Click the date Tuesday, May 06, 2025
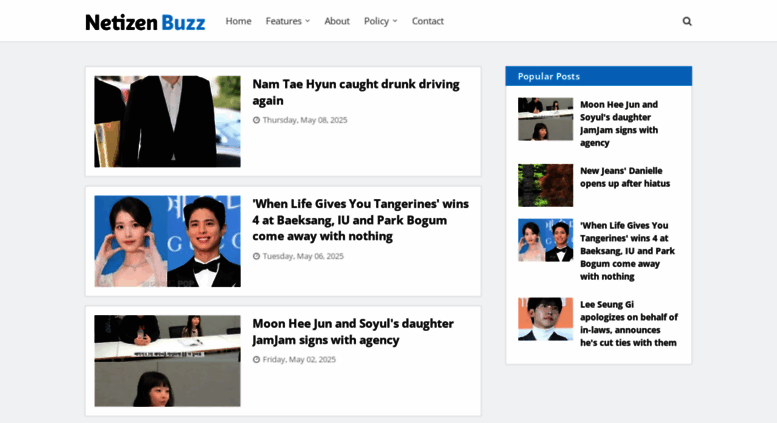 pyautogui.click(x=303, y=256)
